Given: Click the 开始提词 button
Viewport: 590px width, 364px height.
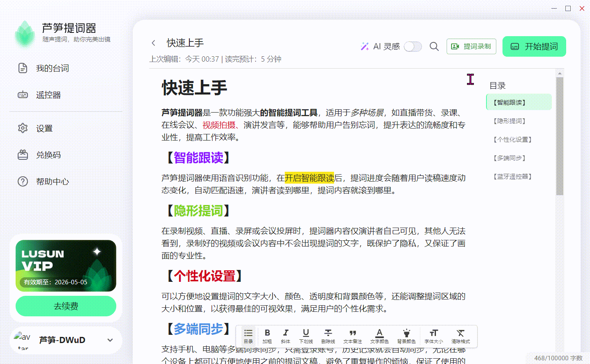Looking at the screenshot, I should tap(534, 46).
